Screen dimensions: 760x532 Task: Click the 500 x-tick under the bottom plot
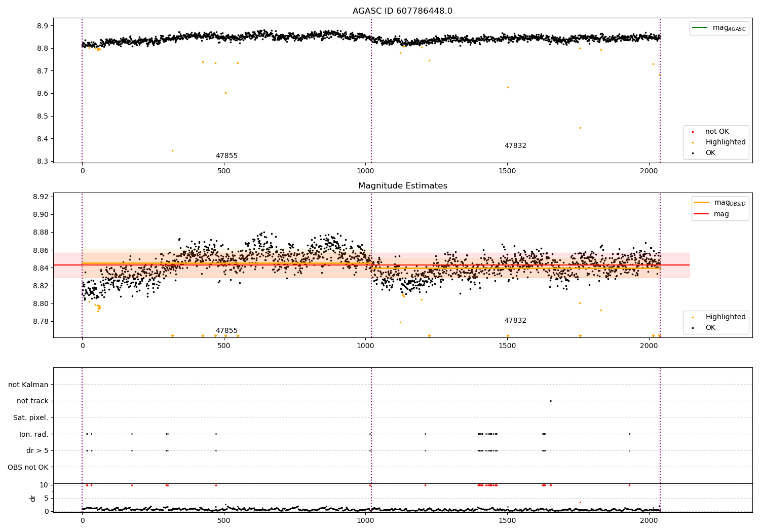(224, 520)
